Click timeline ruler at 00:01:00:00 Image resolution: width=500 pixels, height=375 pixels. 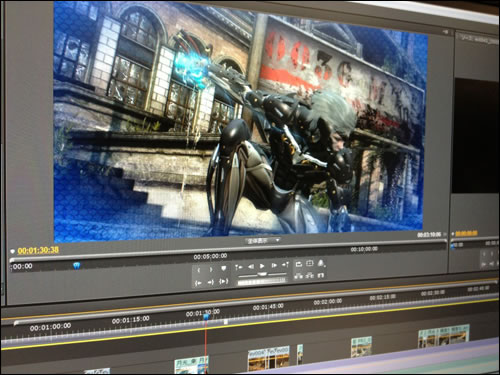point(50,327)
